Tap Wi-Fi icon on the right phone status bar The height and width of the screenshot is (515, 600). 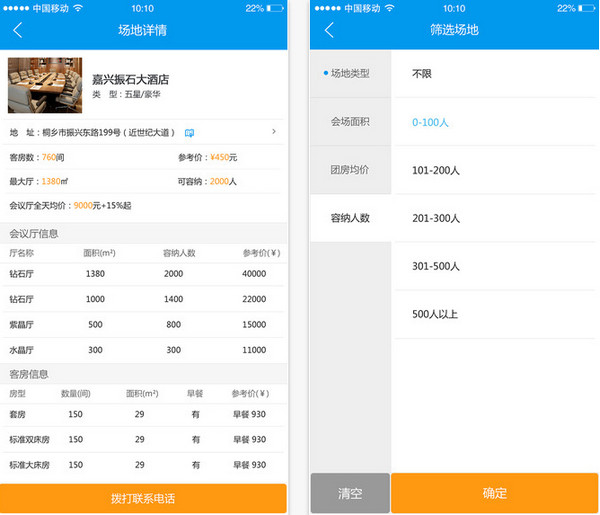pyautogui.click(x=390, y=8)
